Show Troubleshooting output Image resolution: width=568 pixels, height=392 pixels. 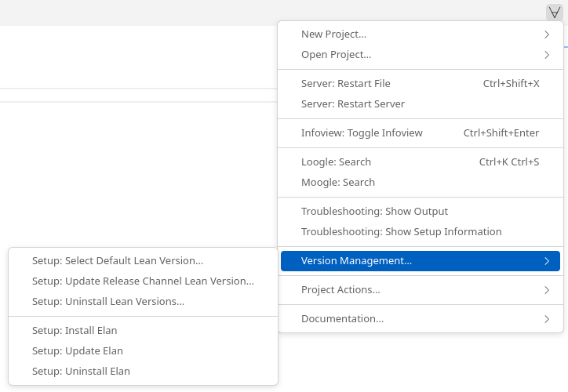coord(421,211)
